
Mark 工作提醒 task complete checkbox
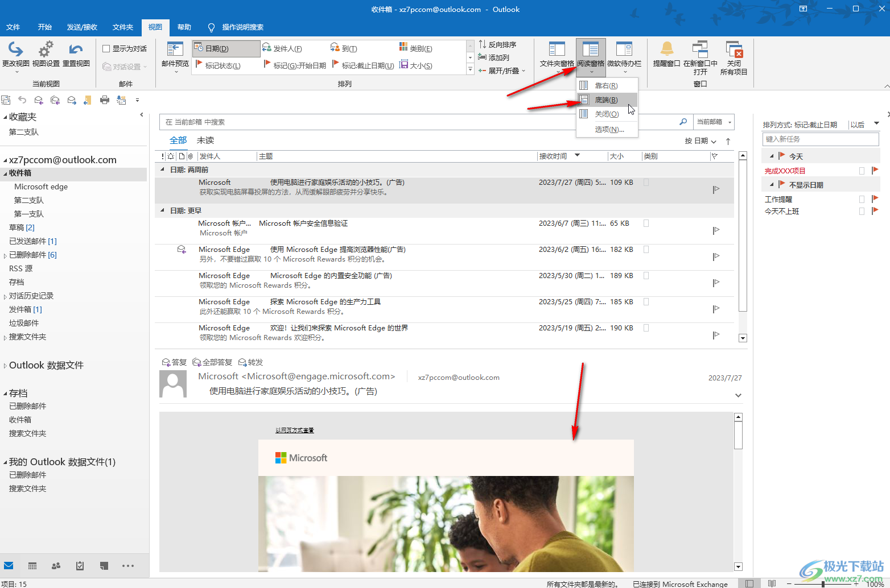point(862,199)
